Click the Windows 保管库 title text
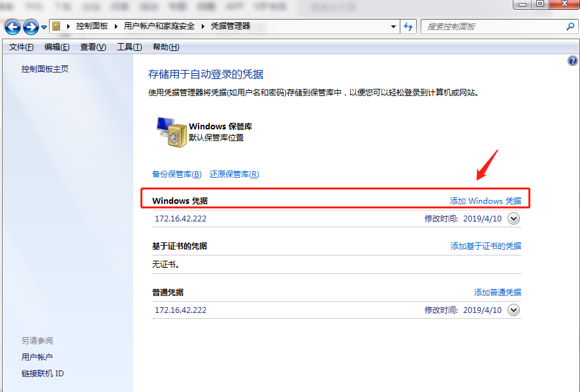Image resolution: width=580 pixels, height=392 pixels. tap(221, 127)
